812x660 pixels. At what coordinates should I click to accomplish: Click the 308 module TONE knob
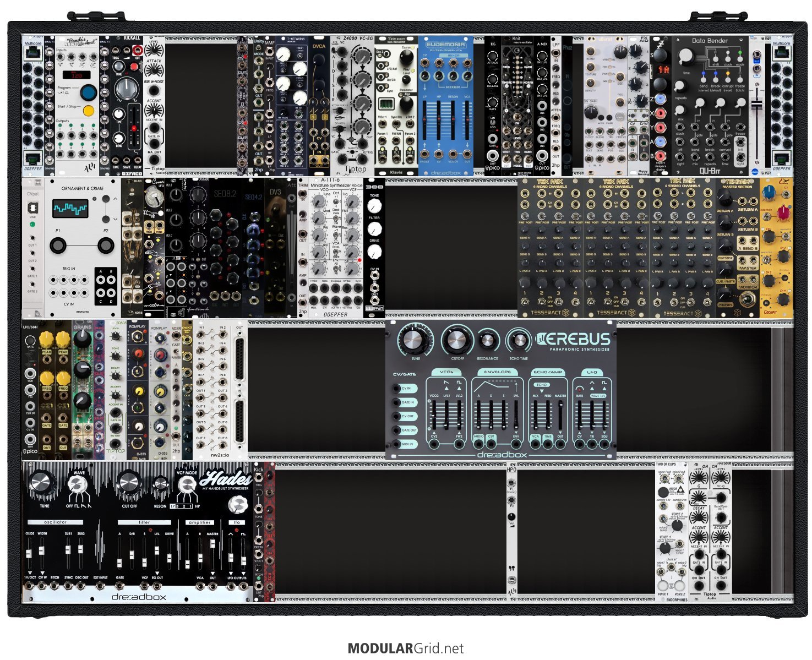point(374,206)
